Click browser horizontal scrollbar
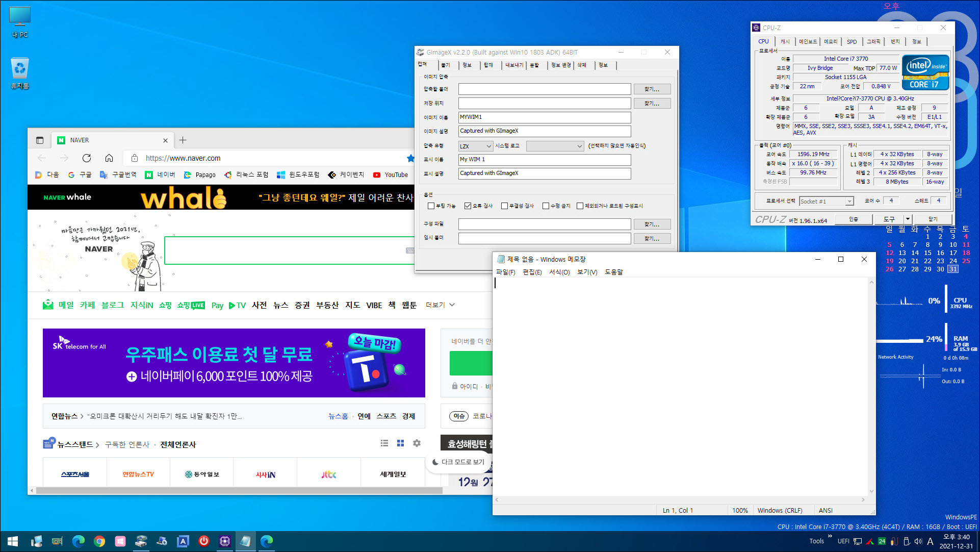The image size is (980, 552). (x=239, y=490)
